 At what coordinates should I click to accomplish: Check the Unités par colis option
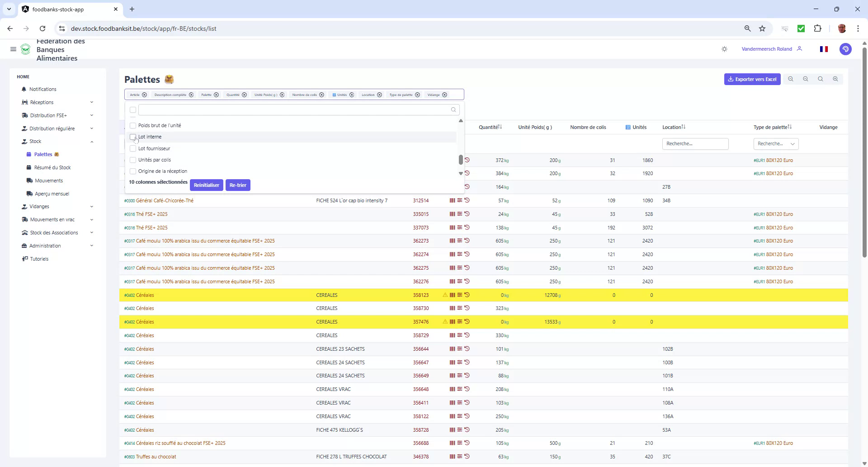(x=132, y=160)
